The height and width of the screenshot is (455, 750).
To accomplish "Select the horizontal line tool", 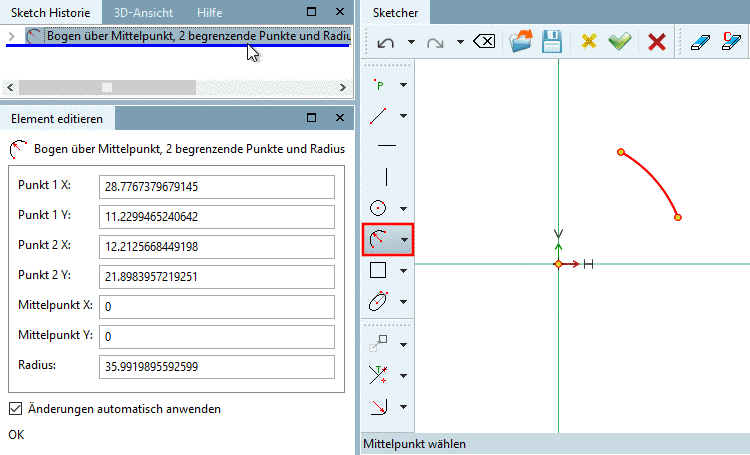I will pyautogui.click(x=386, y=145).
